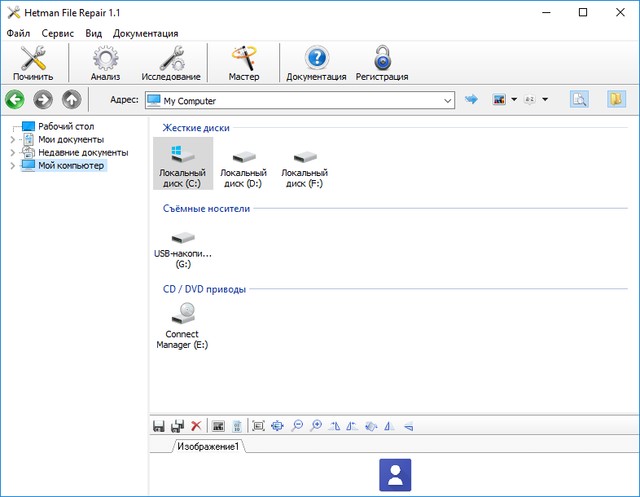This screenshot has height=497, width=640.
Task: Toggle the file preview pane button
Action: [580, 99]
